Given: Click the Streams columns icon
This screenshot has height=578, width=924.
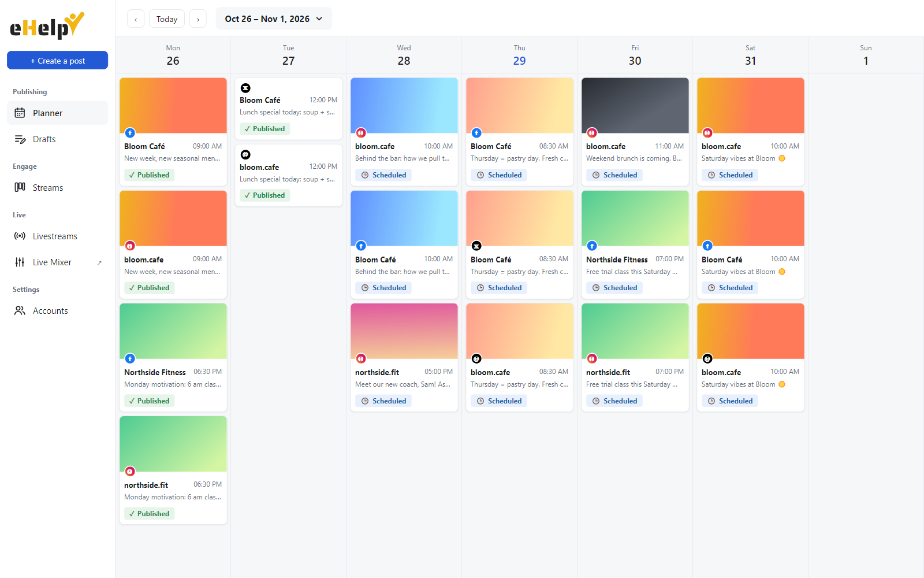Looking at the screenshot, I should coord(20,187).
